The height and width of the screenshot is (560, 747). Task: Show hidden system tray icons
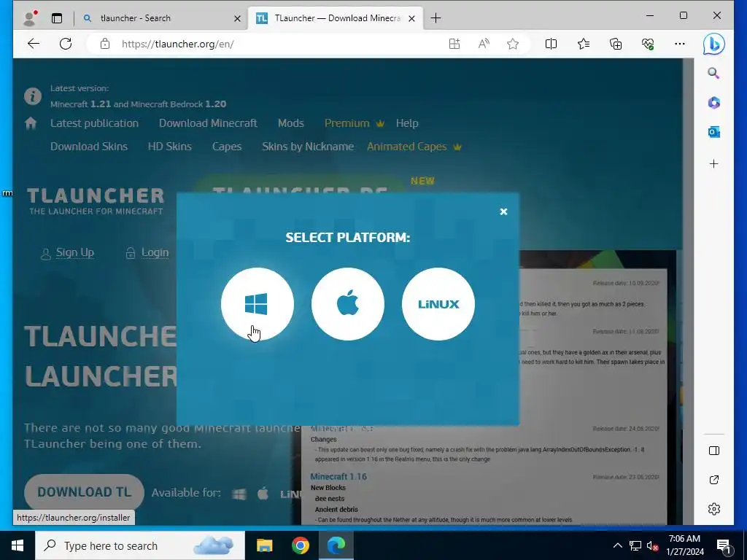coord(617,545)
